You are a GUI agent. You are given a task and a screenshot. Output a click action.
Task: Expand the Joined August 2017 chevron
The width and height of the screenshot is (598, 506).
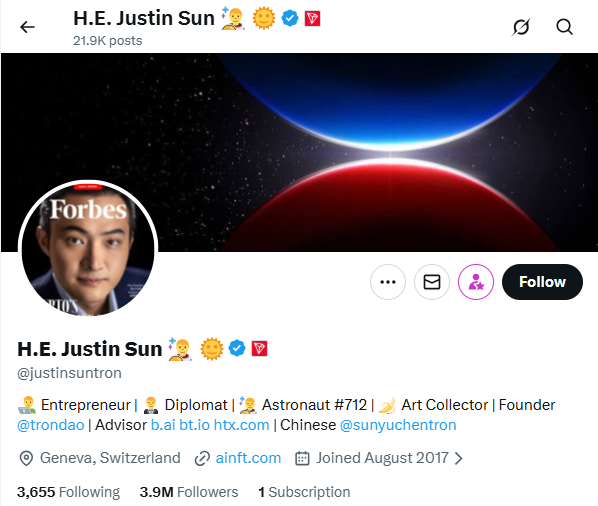tap(459, 458)
